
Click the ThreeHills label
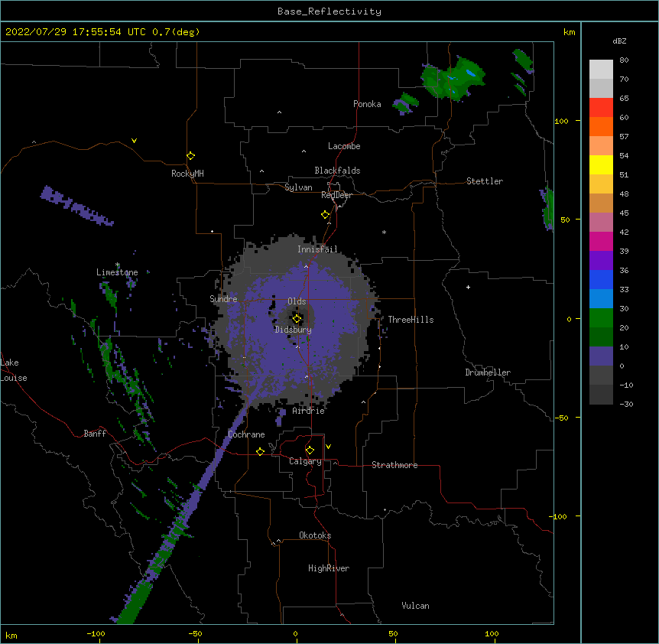(411, 320)
